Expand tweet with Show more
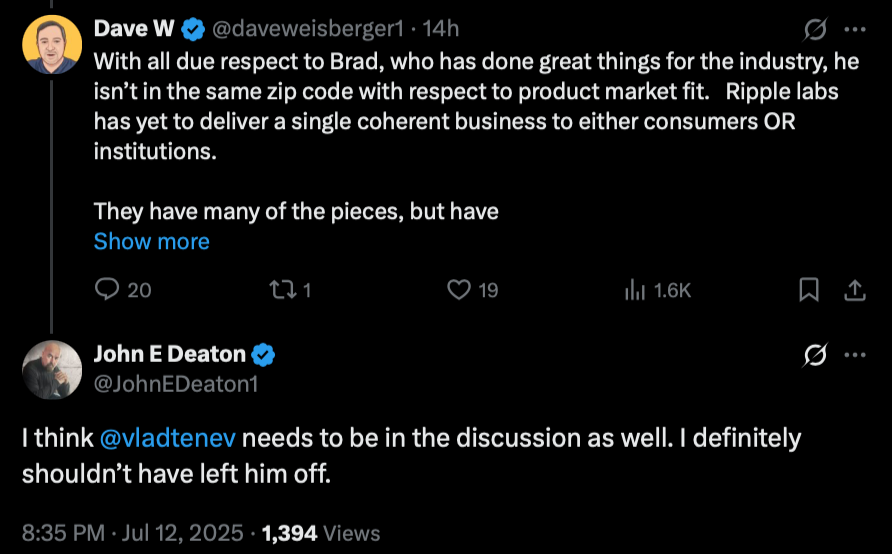The width and height of the screenshot is (892, 554). coord(152,242)
